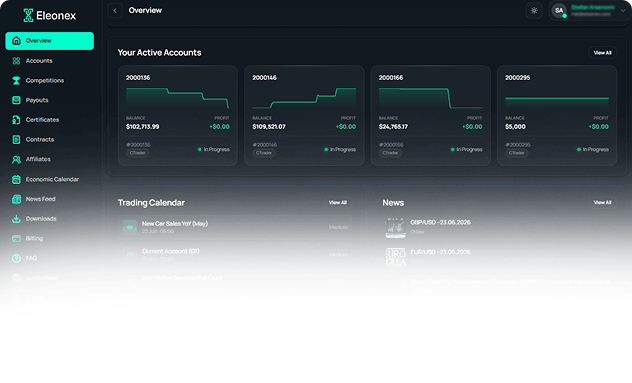Open the Affiliates people icon
This screenshot has width=632, height=383.
[x=16, y=159]
